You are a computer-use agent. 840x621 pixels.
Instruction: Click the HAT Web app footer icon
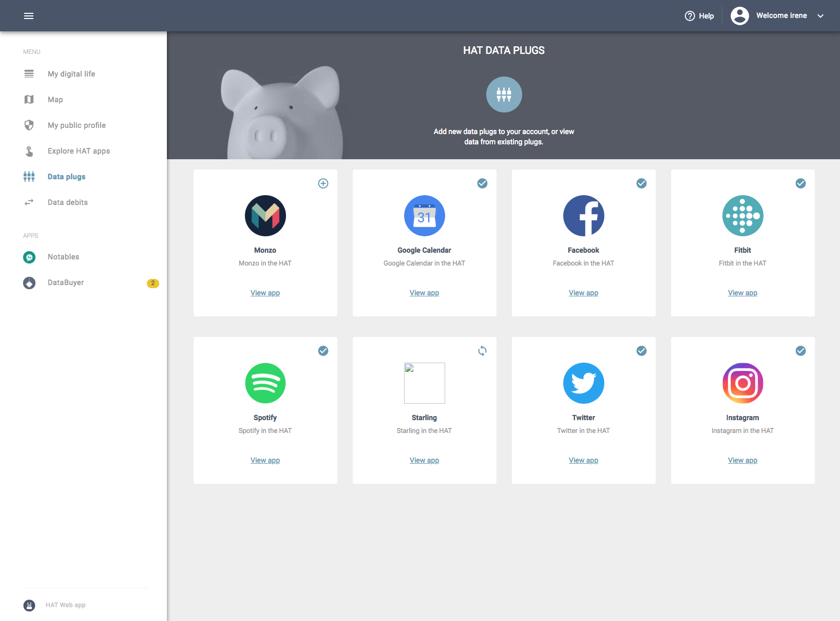tap(29, 606)
